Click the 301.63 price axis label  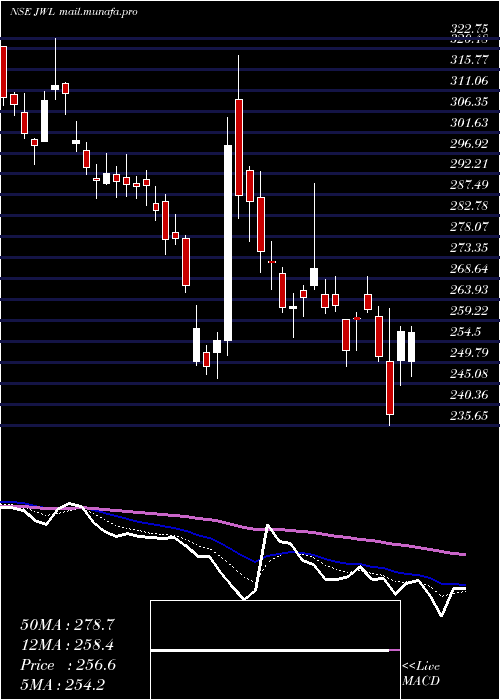(x=470, y=122)
